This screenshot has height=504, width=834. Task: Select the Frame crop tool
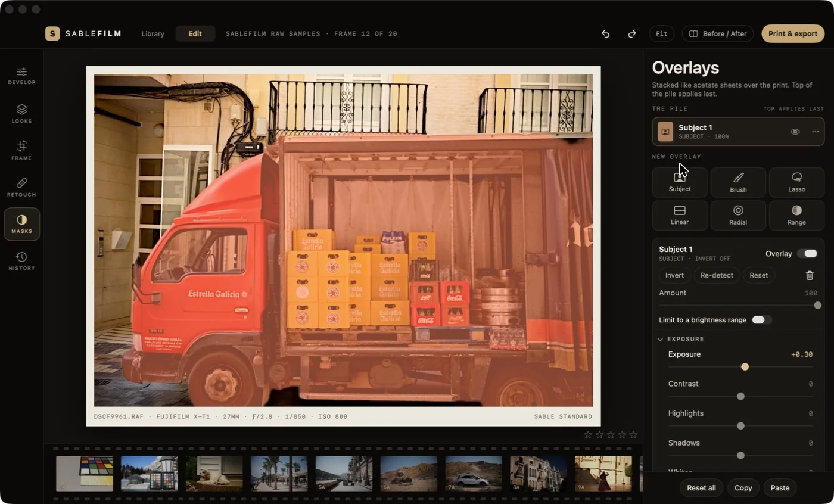pos(21,150)
